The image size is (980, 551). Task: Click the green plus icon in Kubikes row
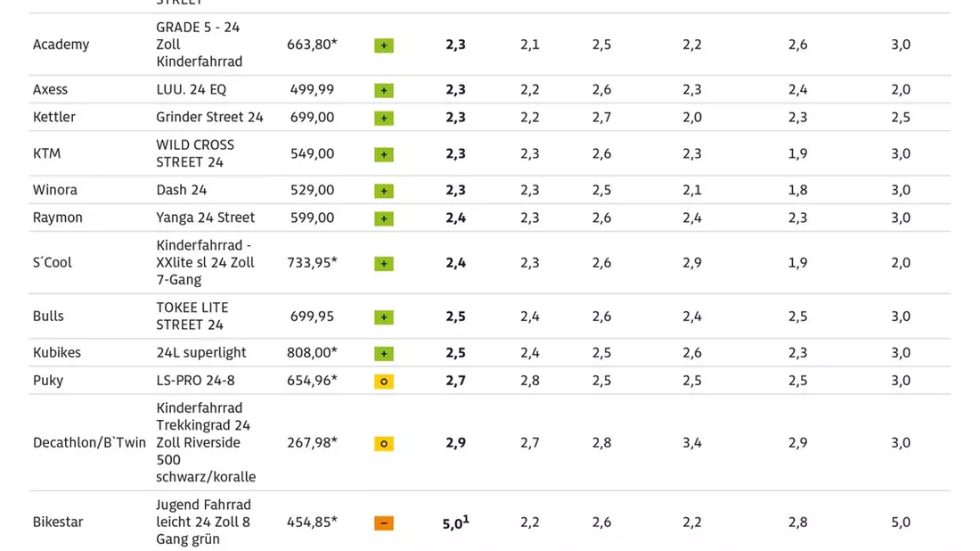[384, 353]
